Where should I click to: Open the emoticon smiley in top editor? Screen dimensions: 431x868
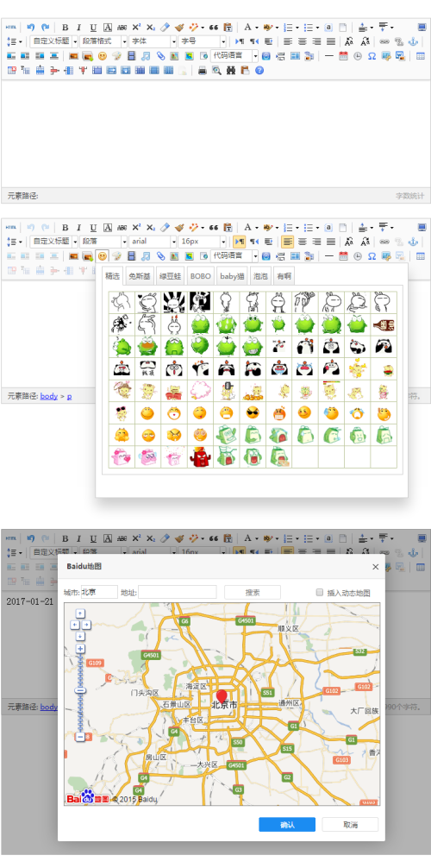[x=103, y=56]
